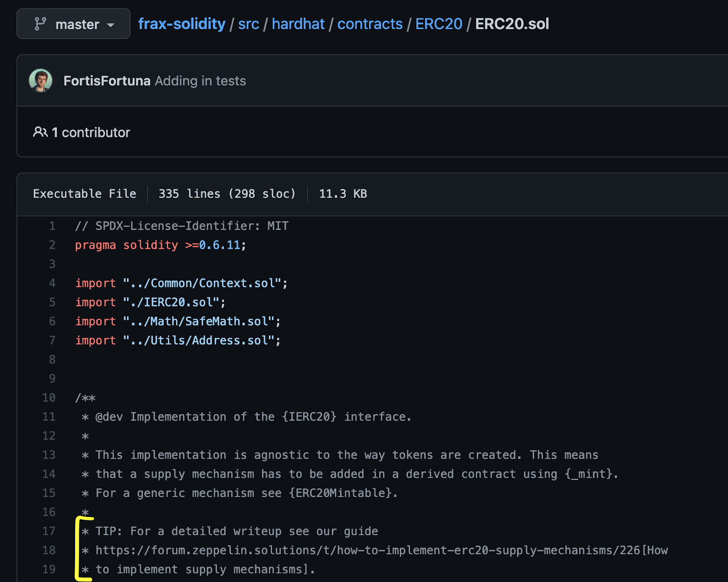Click the contributors people icon
This screenshot has height=582, width=728.
(x=40, y=132)
